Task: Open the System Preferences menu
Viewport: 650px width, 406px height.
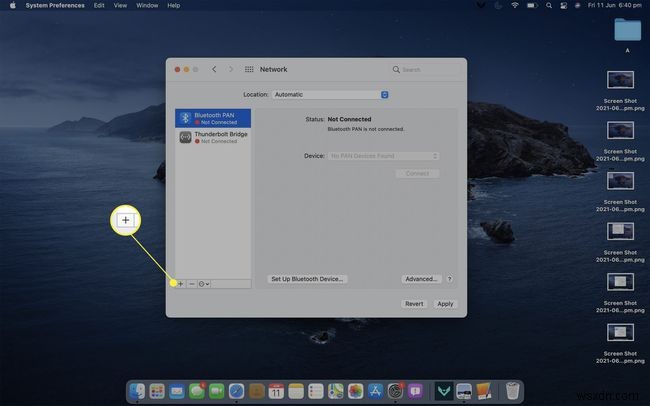Action: point(55,5)
